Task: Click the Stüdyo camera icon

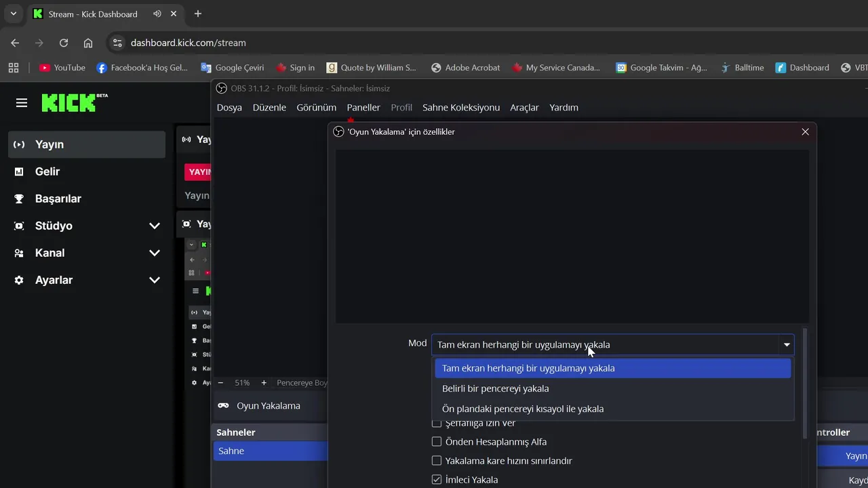Action: point(19,226)
